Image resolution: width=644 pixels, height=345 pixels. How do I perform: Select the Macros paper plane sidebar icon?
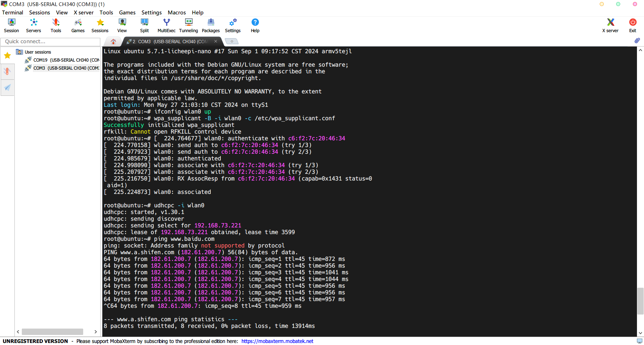pyautogui.click(x=7, y=87)
